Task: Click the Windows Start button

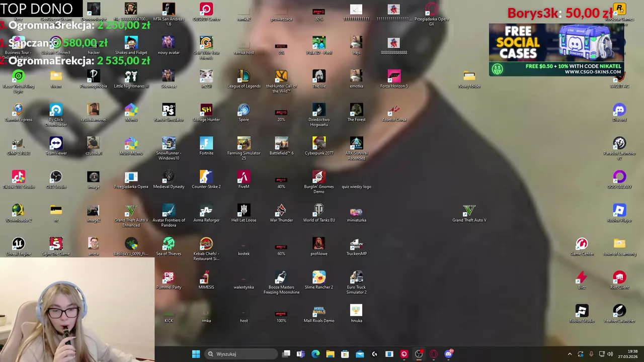Action: pos(196,354)
